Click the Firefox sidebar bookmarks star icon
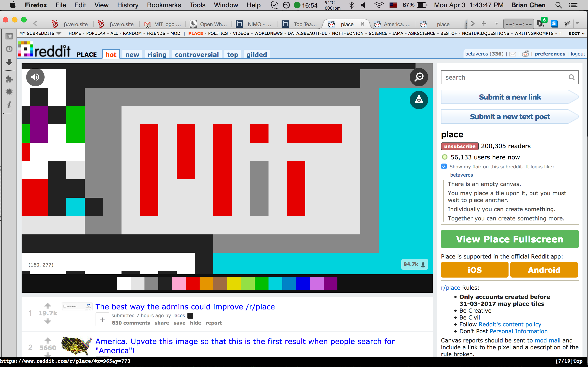 tap(9, 36)
